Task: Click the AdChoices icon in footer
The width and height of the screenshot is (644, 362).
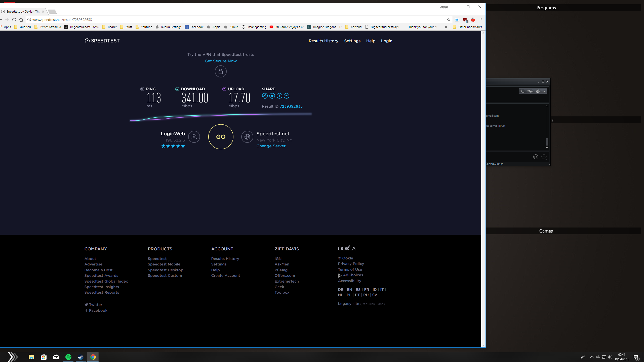Action: point(340,276)
